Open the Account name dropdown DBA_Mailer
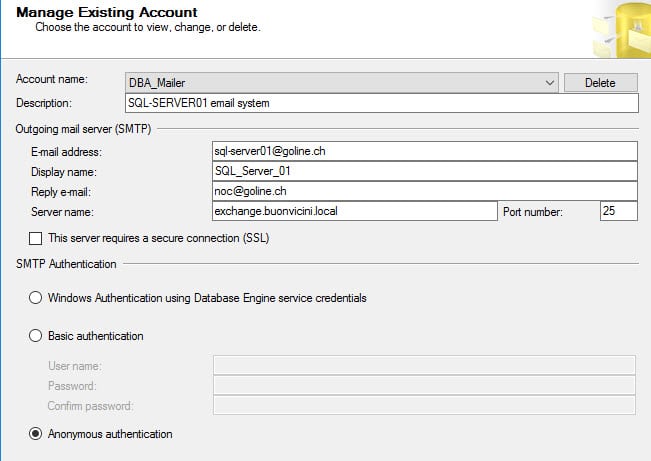Viewport: 651px width, 461px height. point(341,83)
